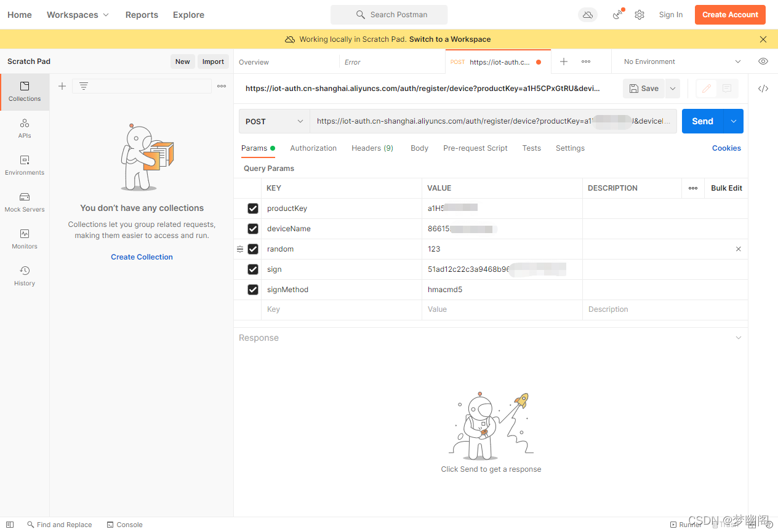Close the yellow Scratch Pad banner

pos(763,39)
